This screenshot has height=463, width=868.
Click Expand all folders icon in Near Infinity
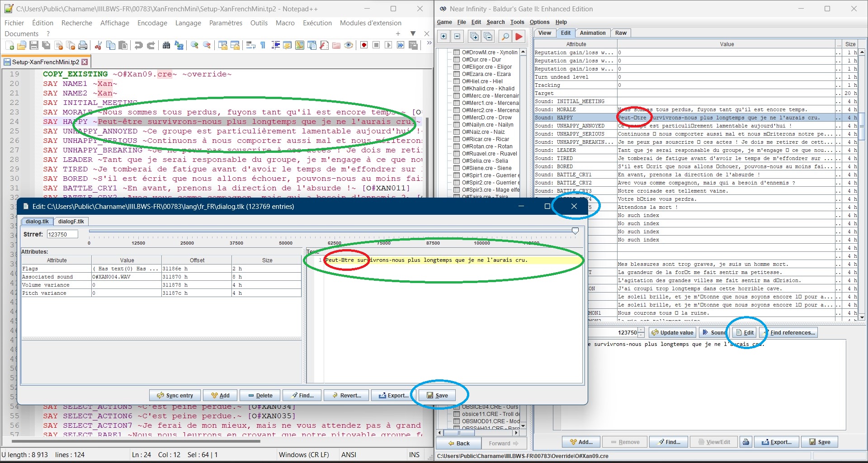pyautogui.click(x=474, y=36)
